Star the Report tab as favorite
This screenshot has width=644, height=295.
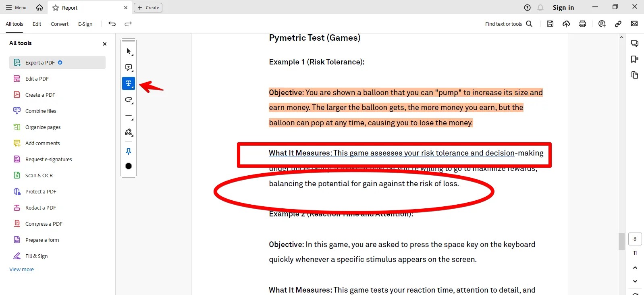(56, 8)
